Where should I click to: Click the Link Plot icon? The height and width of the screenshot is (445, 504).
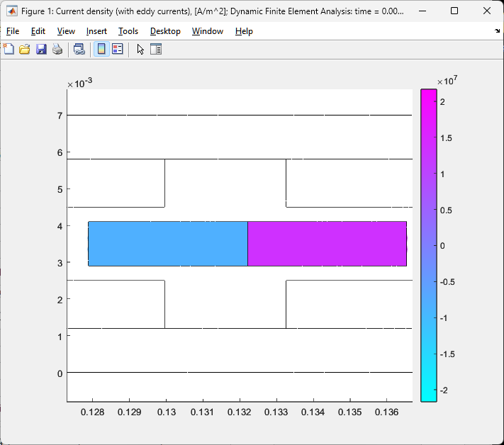[79, 49]
